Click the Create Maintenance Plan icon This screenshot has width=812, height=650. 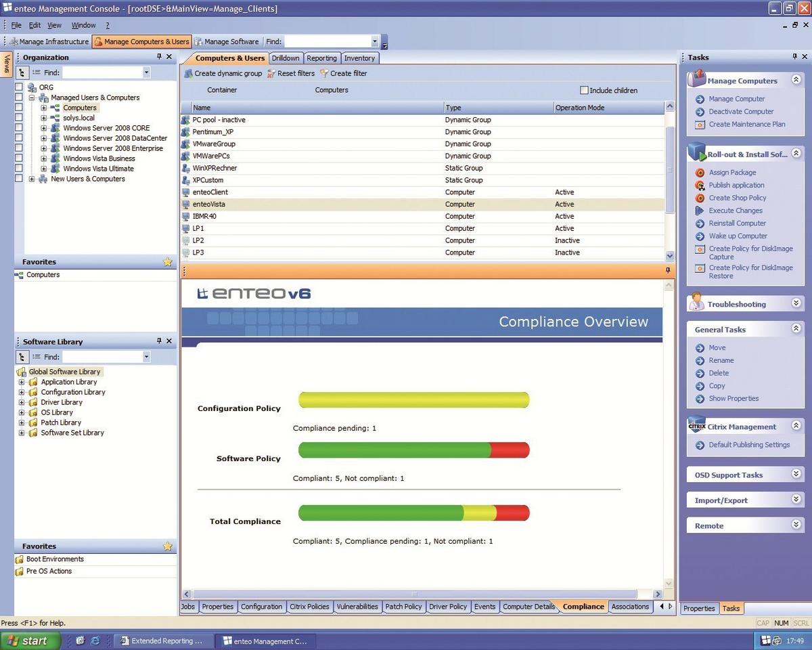700,125
